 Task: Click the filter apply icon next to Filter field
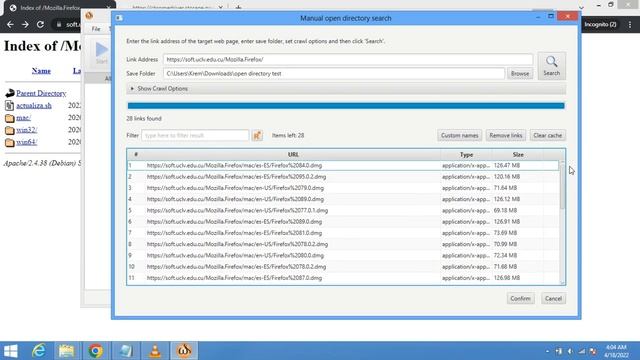257,135
